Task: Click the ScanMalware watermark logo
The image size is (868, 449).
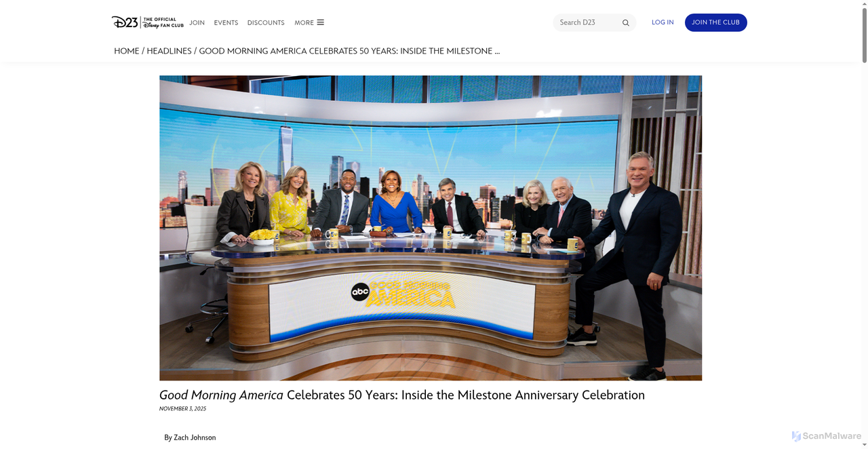Action: pos(826,436)
